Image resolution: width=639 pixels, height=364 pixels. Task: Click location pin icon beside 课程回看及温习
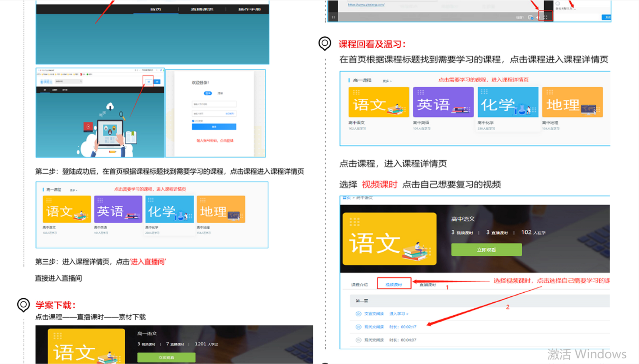click(x=325, y=43)
